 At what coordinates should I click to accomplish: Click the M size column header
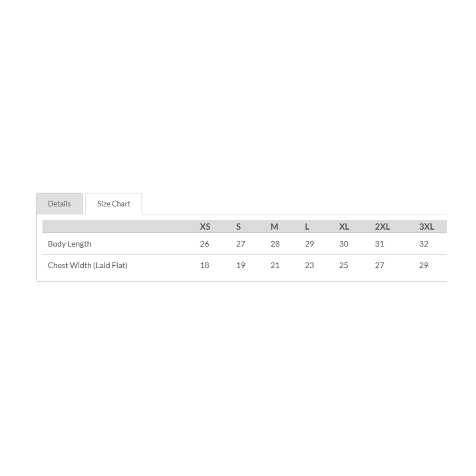coord(274,227)
